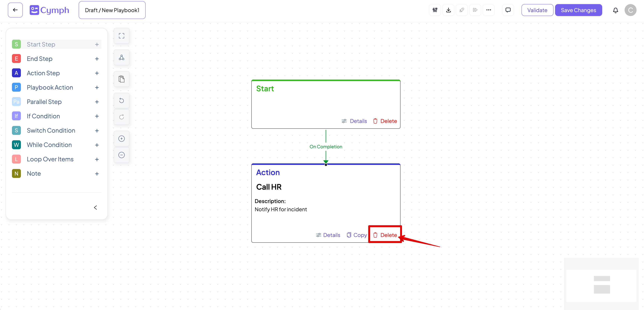
Task: Click the auto-layout nodes icon
Action: (122, 57)
